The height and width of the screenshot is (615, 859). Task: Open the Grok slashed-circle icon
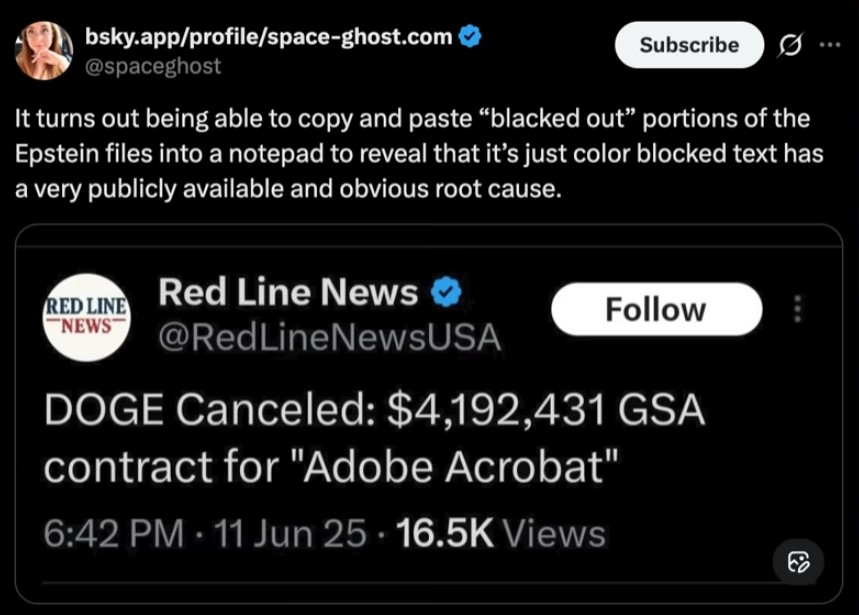tap(787, 46)
